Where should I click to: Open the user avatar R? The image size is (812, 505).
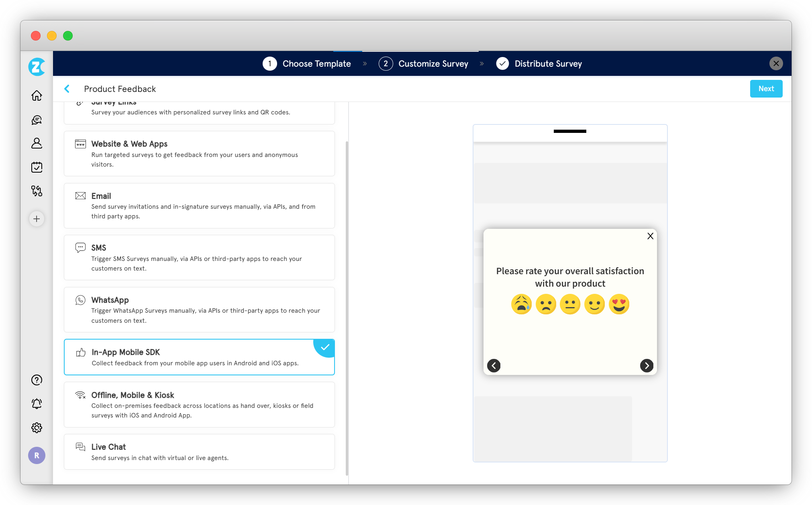pyautogui.click(x=37, y=455)
